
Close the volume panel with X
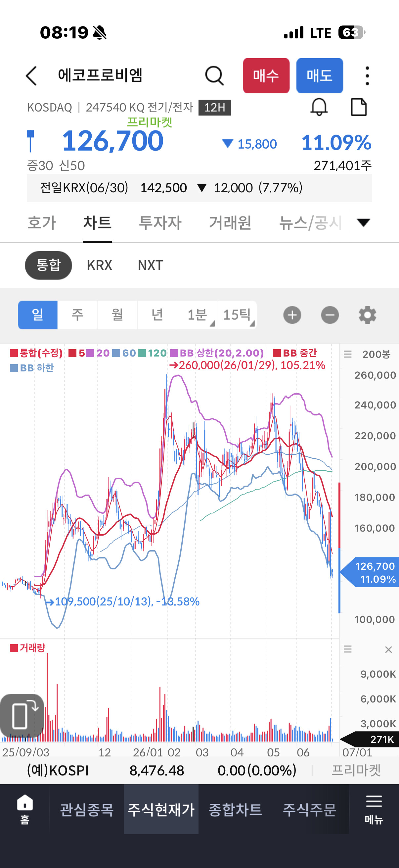[388, 649]
